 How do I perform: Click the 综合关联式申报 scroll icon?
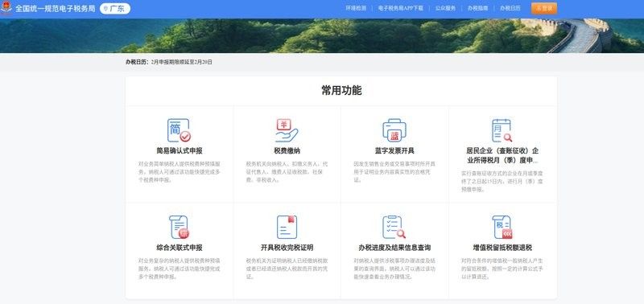(x=179, y=228)
